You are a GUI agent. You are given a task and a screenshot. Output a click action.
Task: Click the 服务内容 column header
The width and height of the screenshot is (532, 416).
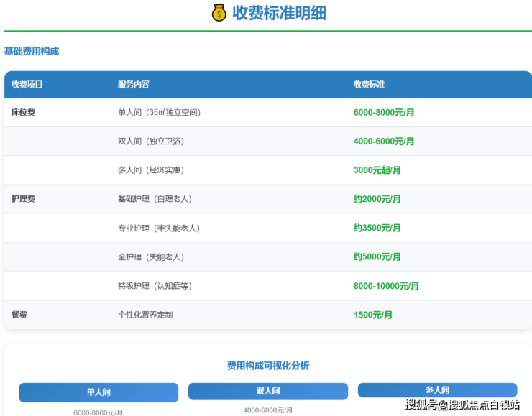tap(134, 85)
